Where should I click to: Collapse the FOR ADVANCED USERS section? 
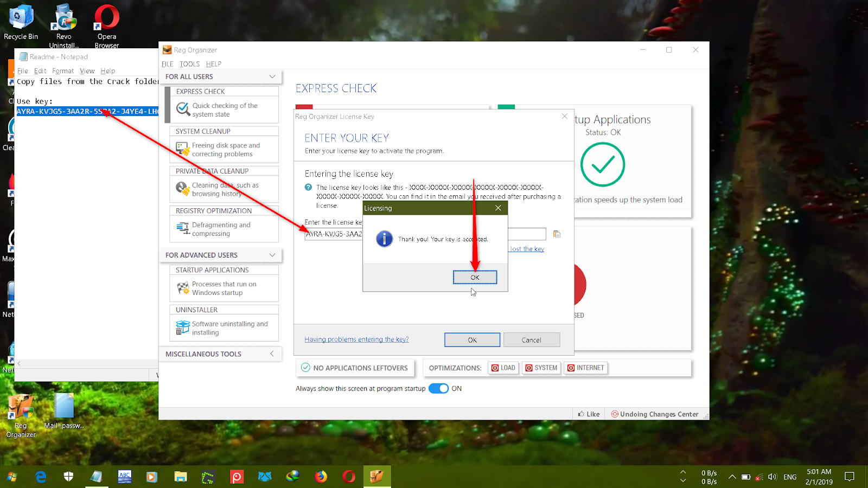(x=272, y=255)
